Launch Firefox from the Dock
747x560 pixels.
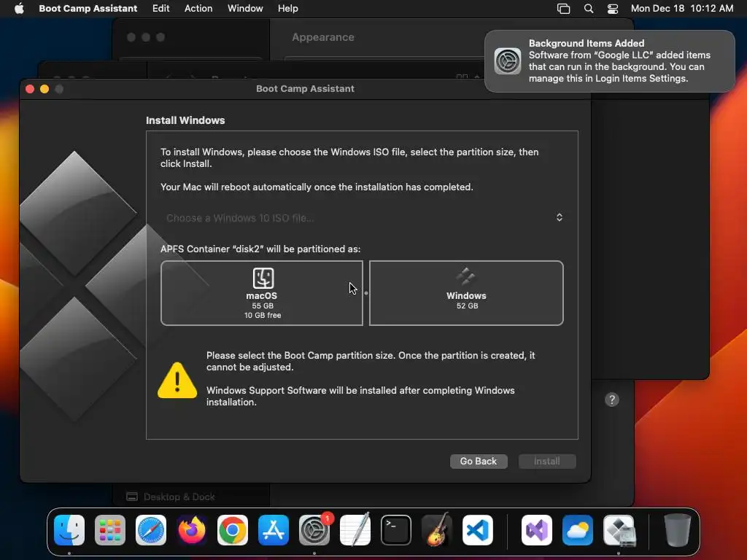click(x=192, y=530)
